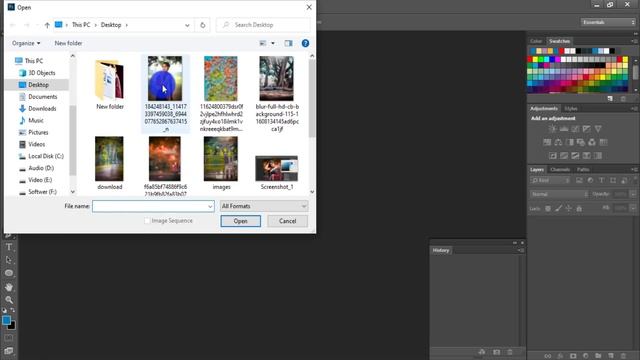Click the black background color swatch
Image resolution: width=640 pixels, height=360 pixels.
(13, 327)
